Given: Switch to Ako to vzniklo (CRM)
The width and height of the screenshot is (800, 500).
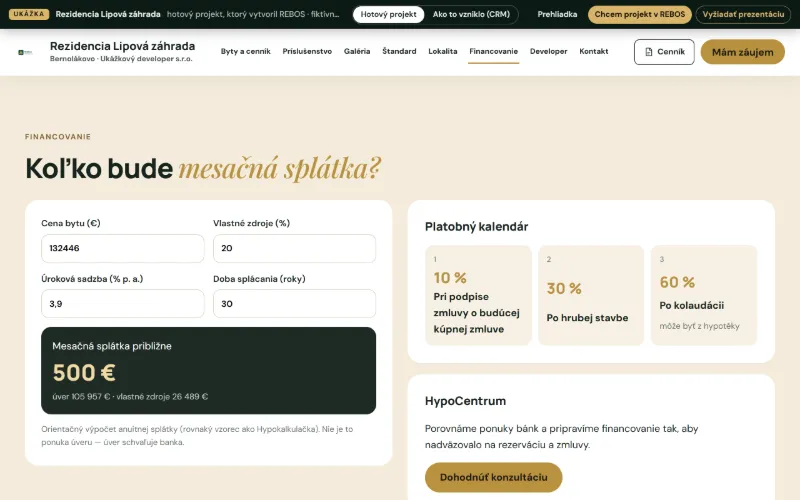Looking at the screenshot, I should click(x=471, y=14).
